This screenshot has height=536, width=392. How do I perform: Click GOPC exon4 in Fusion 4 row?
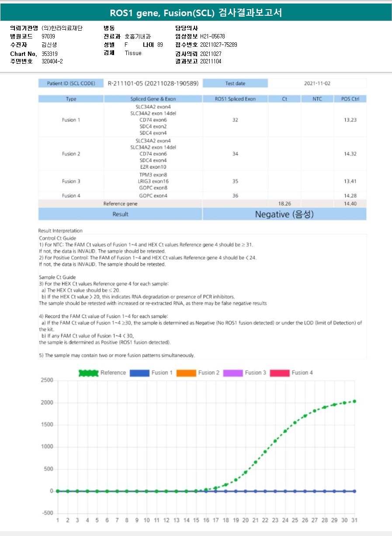point(153,196)
